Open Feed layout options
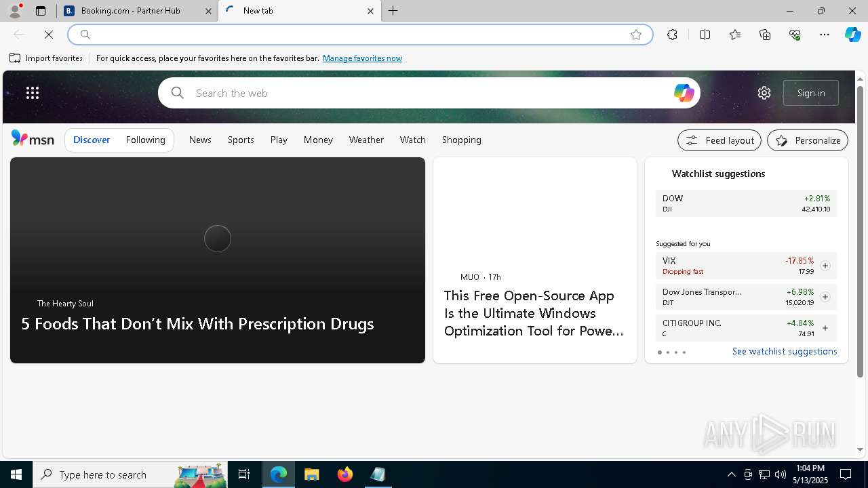This screenshot has width=868, height=488. click(x=719, y=140)
